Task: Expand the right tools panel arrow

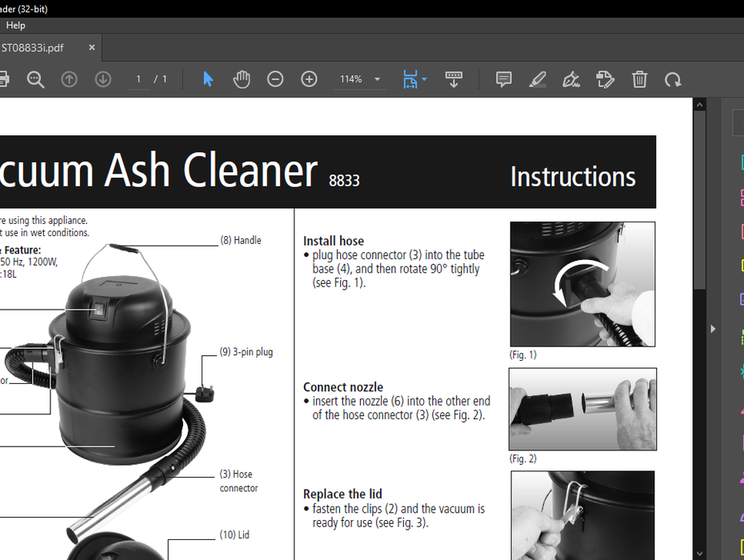Action: coord(712,328)
